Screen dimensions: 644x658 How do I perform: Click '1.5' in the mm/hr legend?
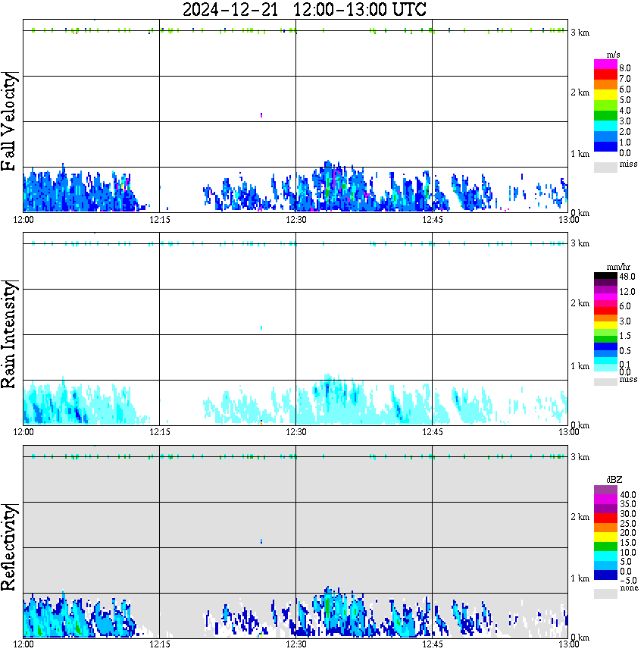pyautogui.click(x=625, y=336)
